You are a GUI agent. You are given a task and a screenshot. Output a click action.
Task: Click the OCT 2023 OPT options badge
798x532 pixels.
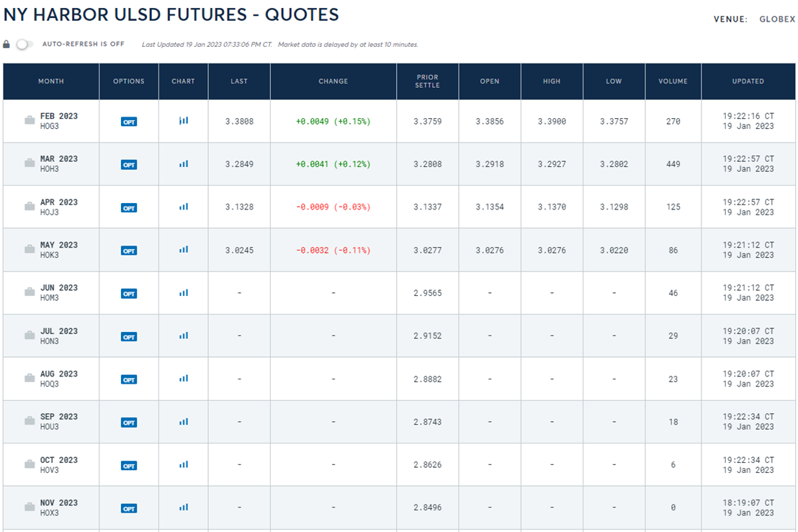pyautogui.click(x=129, y=465)
